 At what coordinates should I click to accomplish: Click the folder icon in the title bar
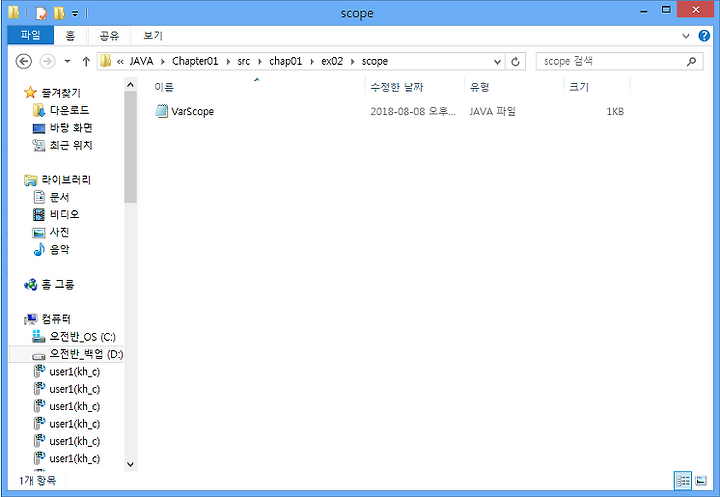tap(14, 12)
